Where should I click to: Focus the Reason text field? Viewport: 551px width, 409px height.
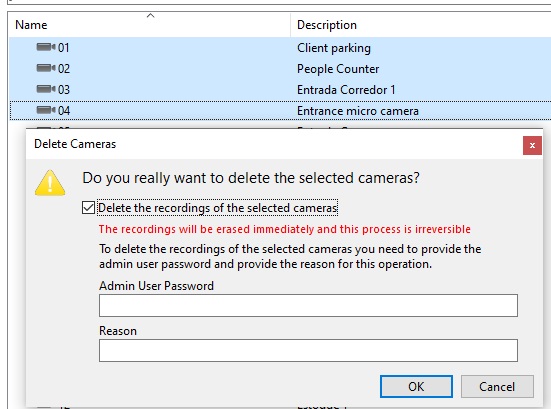pos(308,350)
